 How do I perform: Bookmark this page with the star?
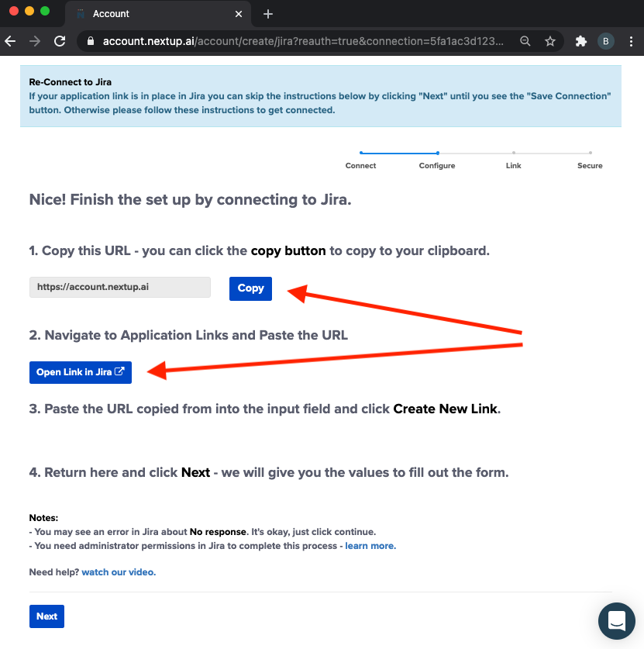coord(549,41)
